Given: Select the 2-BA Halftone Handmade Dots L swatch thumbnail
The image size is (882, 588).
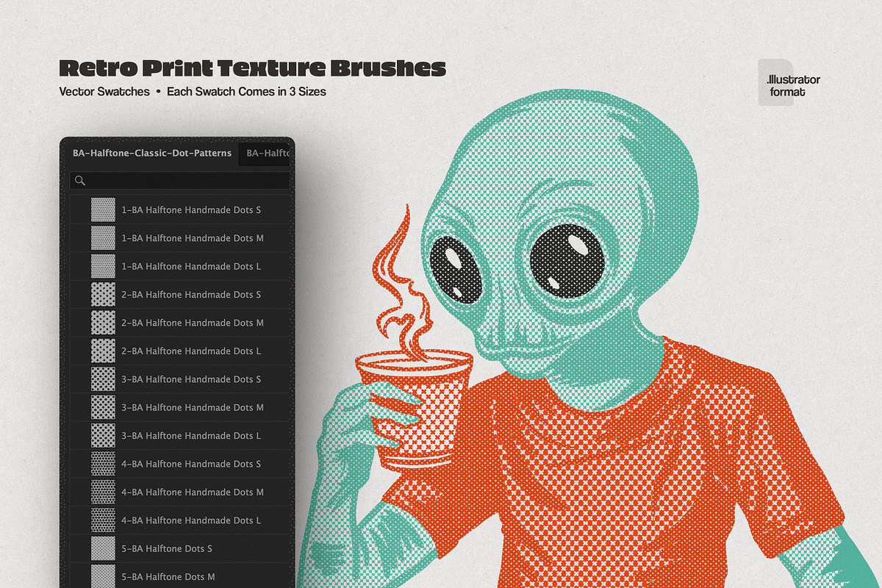Looking at the screenshot, I should [103, 351].
